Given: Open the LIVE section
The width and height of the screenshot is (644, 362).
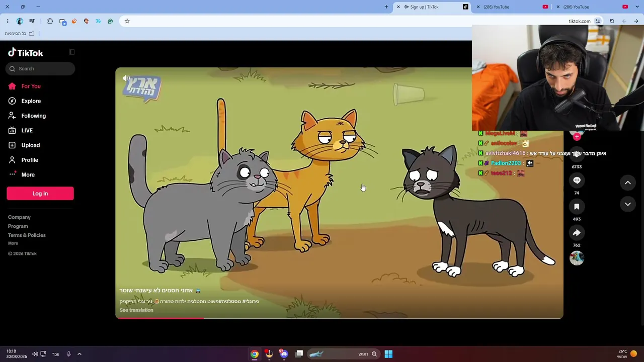Looking at the screenshot, I should pyautogui.click(x=27, y=131).
